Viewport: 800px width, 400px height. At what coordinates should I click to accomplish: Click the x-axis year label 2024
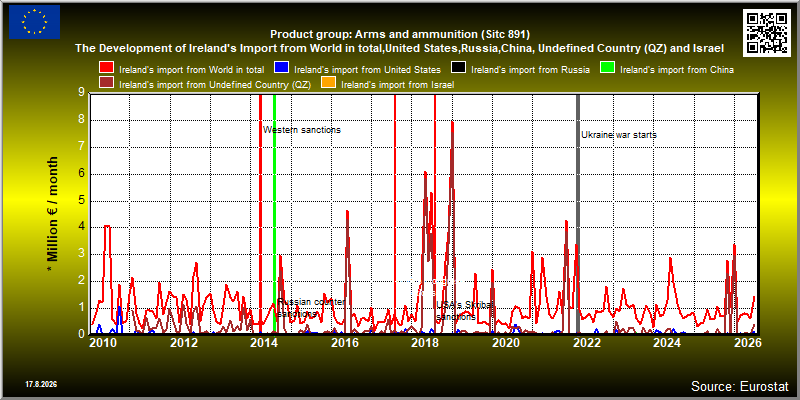click(668, 343)
